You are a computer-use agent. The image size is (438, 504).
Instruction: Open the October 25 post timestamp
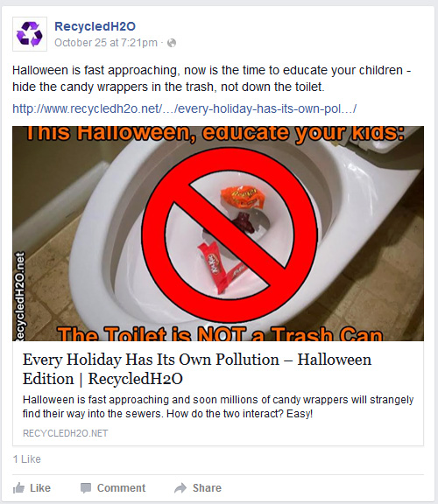click(106, 43)
